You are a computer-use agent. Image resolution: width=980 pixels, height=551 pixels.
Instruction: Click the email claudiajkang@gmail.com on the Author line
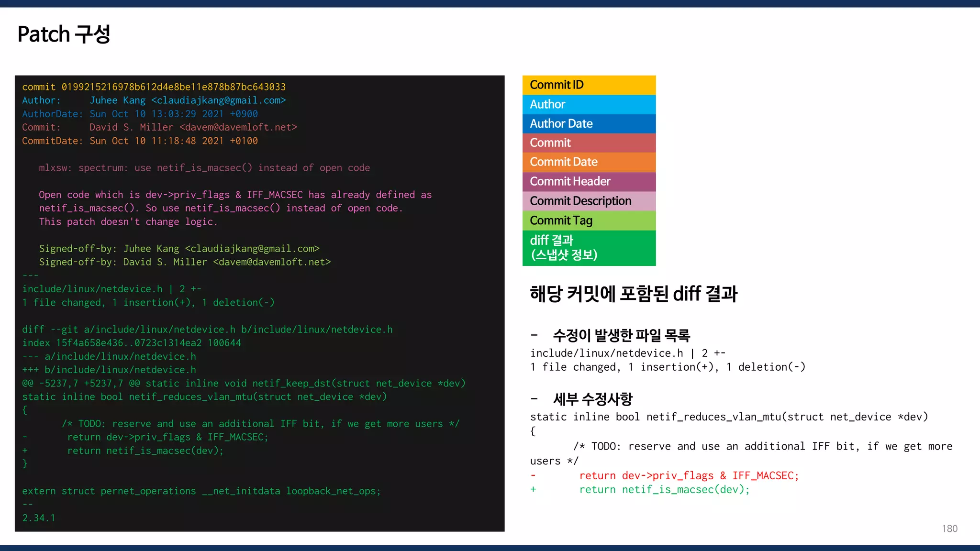[219, 100]
